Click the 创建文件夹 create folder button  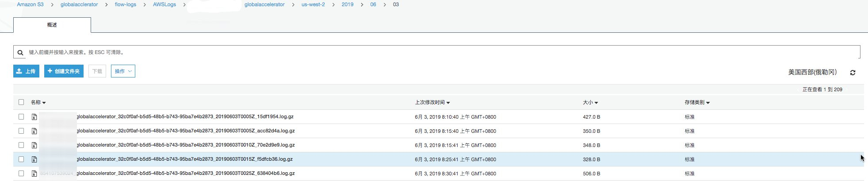pos(64,71)
